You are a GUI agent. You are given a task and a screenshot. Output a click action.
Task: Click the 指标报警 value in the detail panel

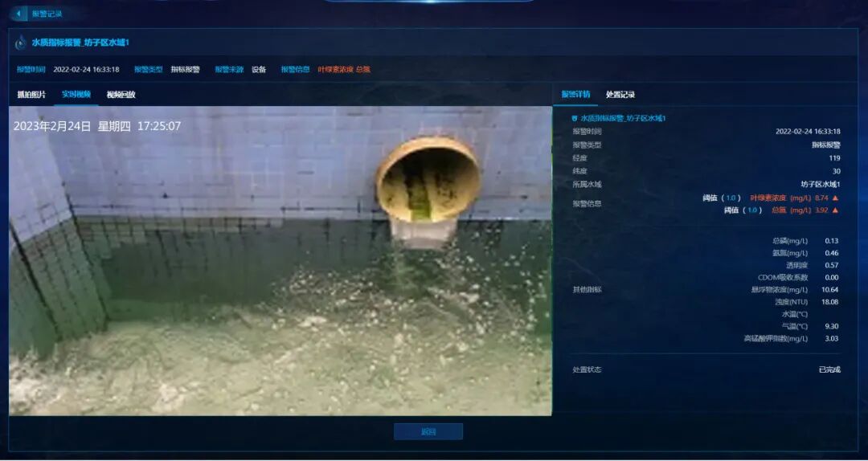826,145
